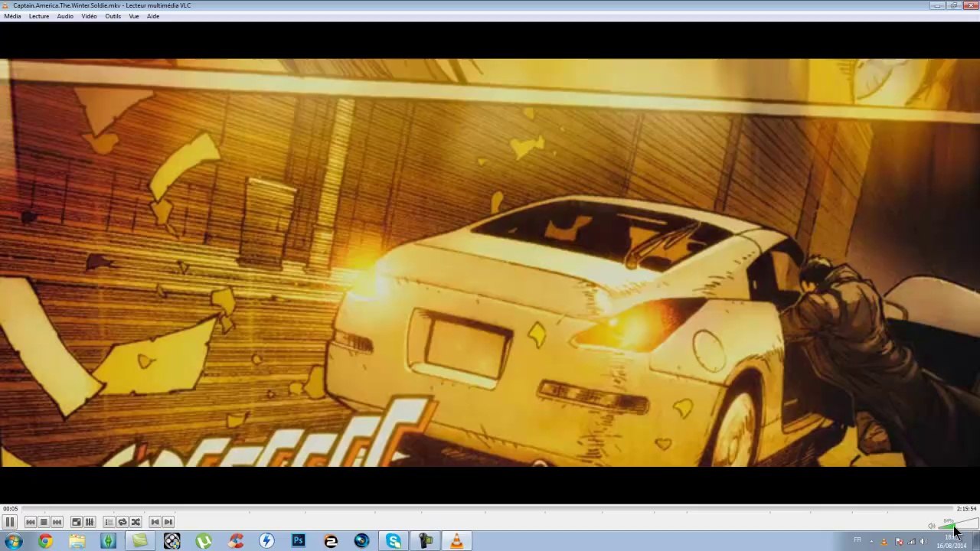This screenshot has width=980, height=551.
Task: Click the Show desktop strip in the taskbar
Action: pos(976,541)
